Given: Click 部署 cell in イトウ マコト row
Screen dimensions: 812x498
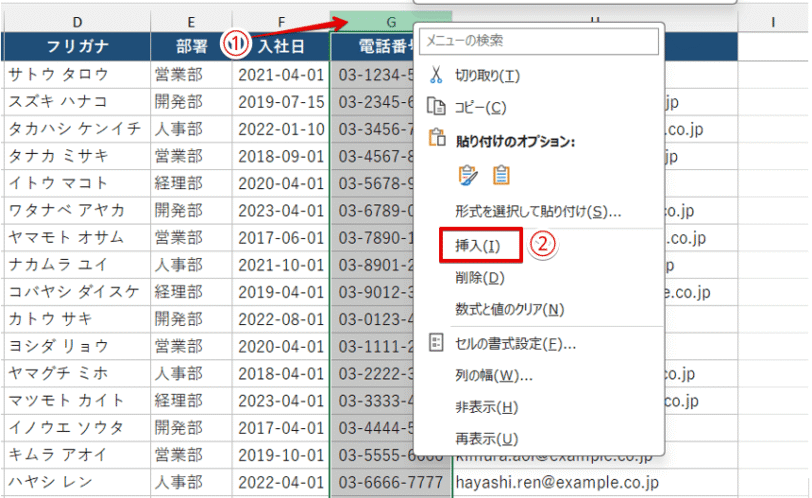Looking at the screenshot, I should (x=191, y=183).
